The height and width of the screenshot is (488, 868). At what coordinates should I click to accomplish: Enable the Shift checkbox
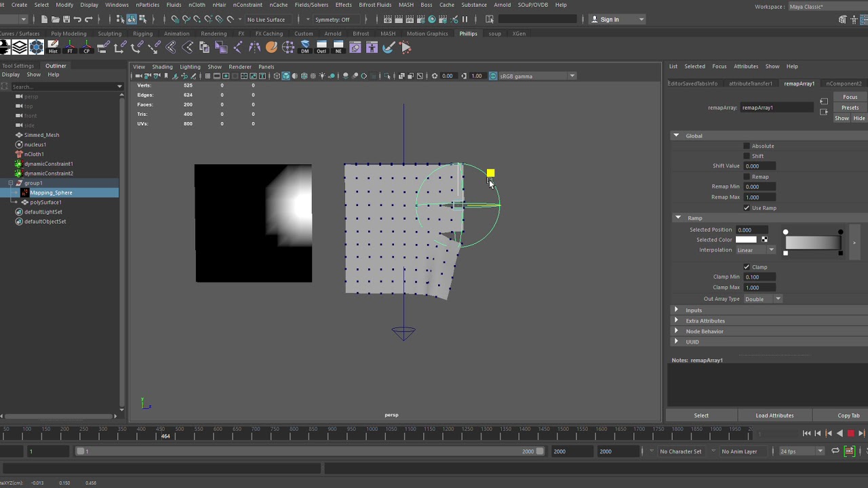[x=747, y=156]
